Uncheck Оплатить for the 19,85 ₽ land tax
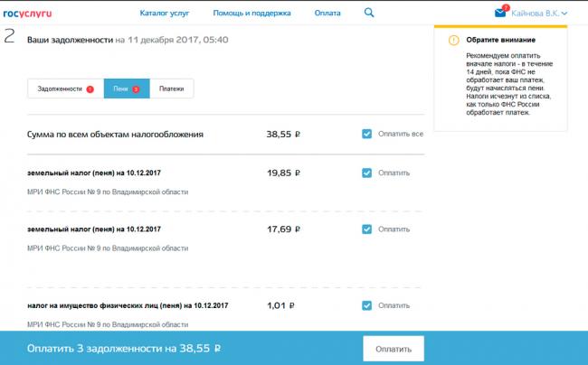The height and width of the screenshot is (365, 588). pos(366,173)
